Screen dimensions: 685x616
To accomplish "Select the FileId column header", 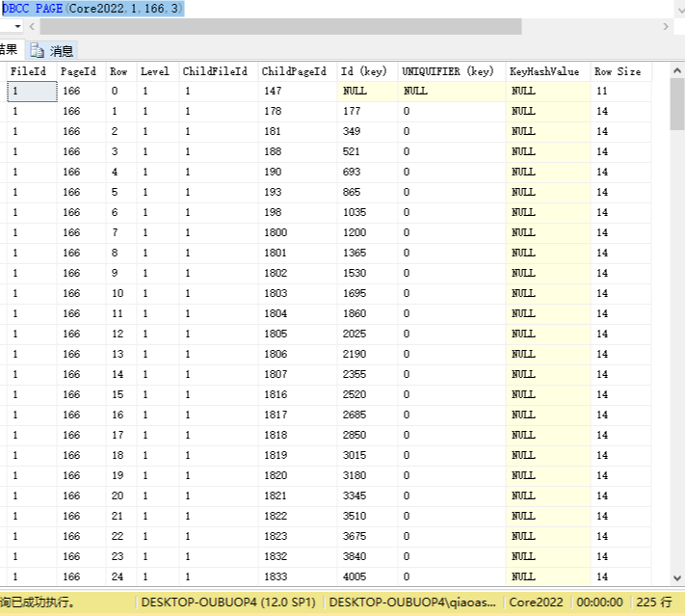I will click(x=32, y=71).
